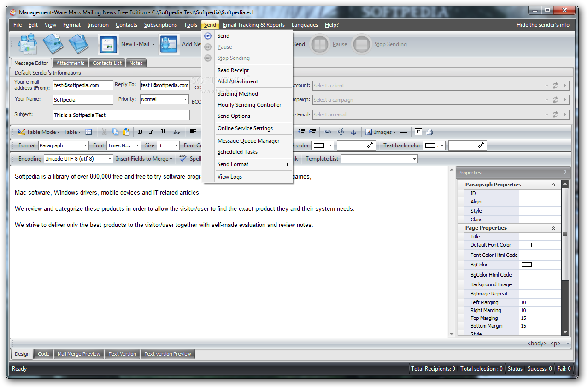
Task: Switch to the Contacts List tab
Action: pos(107,63)
